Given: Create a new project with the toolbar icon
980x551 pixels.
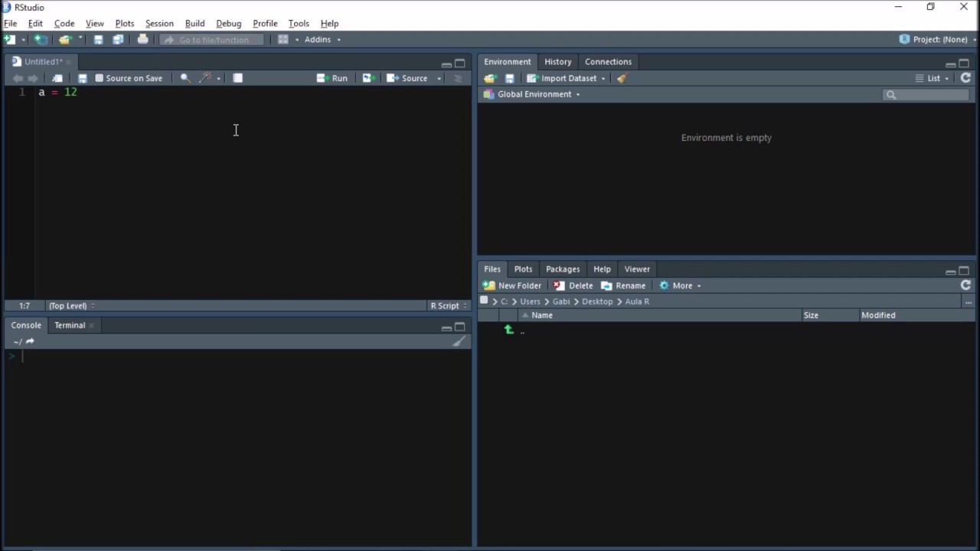Looking at the screenshot, I should (x=41, y=39).
